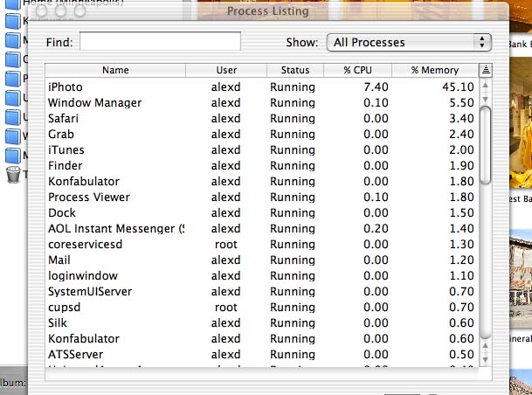Open the Show All Processes dropdown
532x395 pixels.
(409, 43)
